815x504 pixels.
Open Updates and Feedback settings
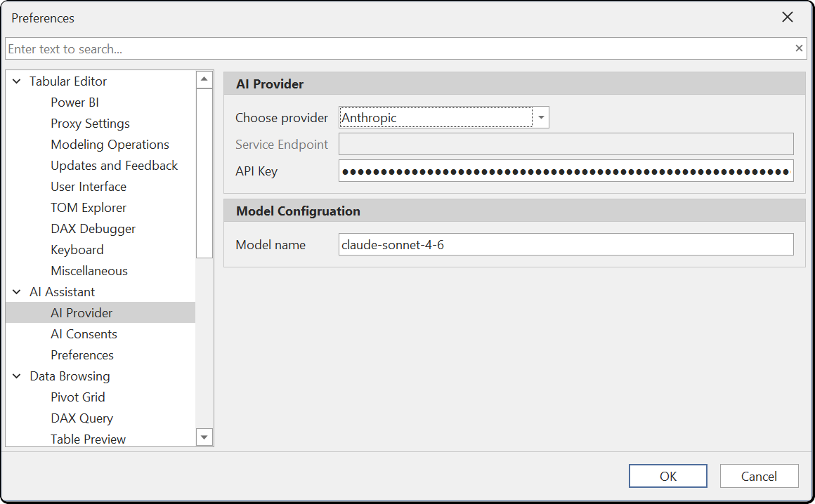[114, 165]
